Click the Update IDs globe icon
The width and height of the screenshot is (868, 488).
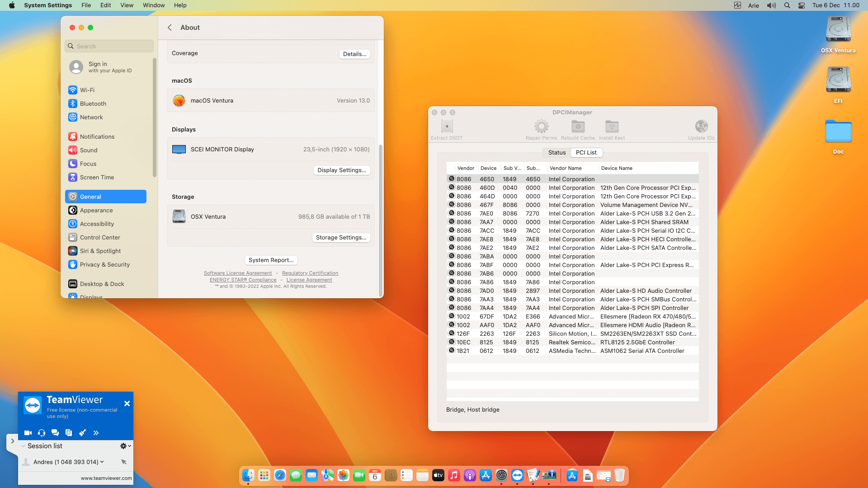(x=701, y=127)
